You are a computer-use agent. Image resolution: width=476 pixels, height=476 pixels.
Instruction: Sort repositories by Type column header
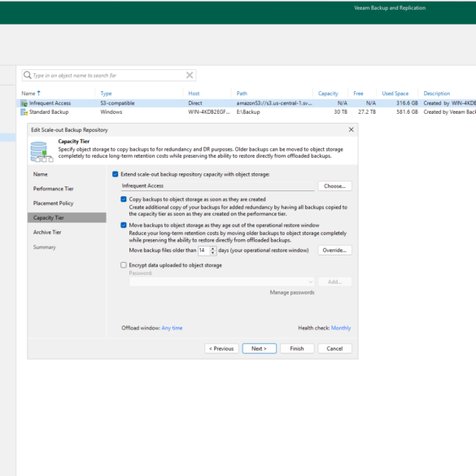(x=106, y=94)
